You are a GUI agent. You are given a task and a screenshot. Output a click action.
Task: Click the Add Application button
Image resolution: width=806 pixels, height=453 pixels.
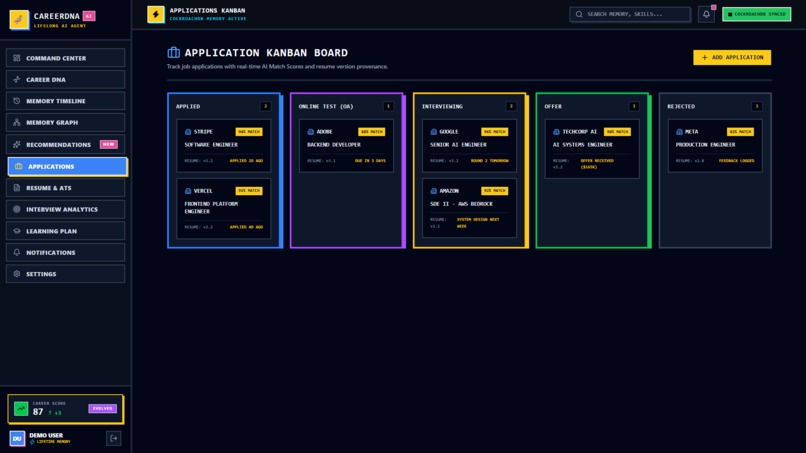pyautogui.click(x=732, y=58)
